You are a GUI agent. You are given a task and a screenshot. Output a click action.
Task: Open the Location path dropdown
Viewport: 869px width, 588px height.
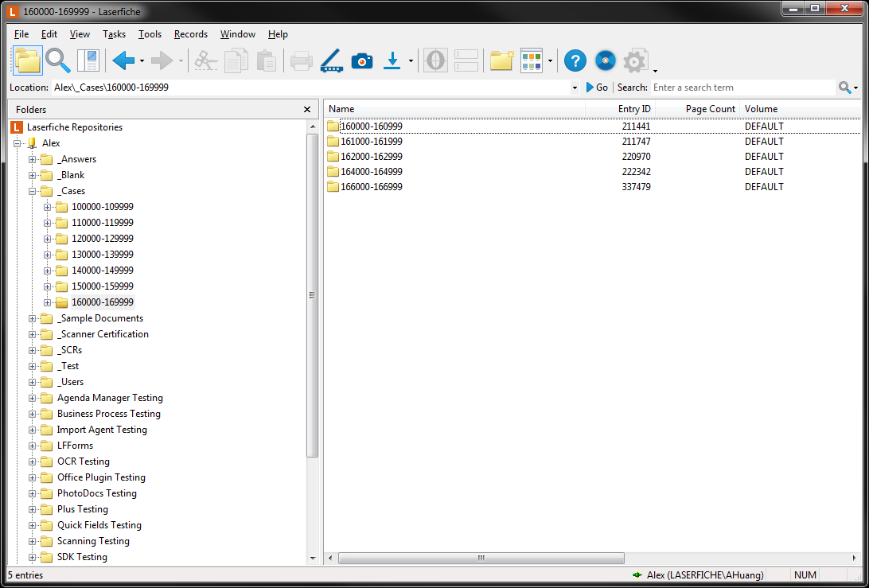575,88
